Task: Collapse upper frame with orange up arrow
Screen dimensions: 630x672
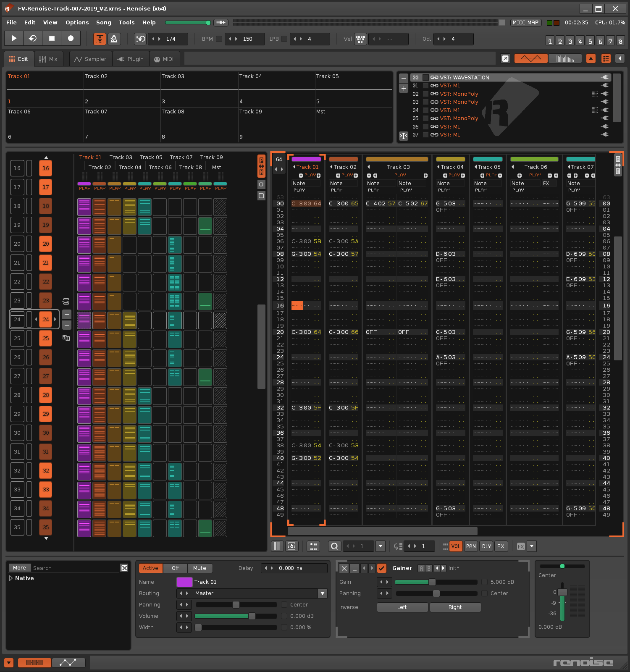Action: point(591,58)
